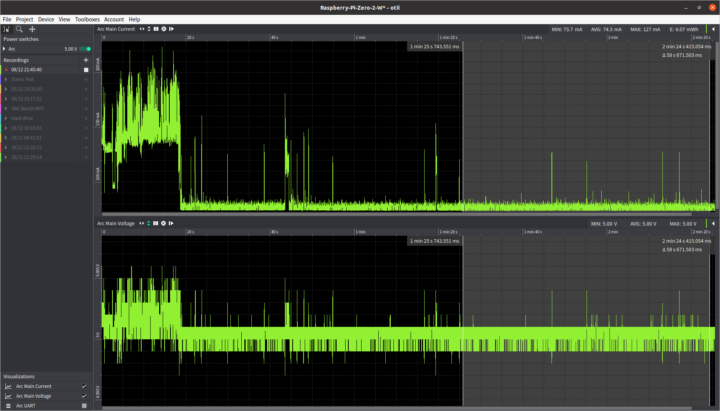Viewport: 720px width, 411px height.
Task: Expand the 29/11 08:41:51 recording
Action: click(x=6, y=138)
